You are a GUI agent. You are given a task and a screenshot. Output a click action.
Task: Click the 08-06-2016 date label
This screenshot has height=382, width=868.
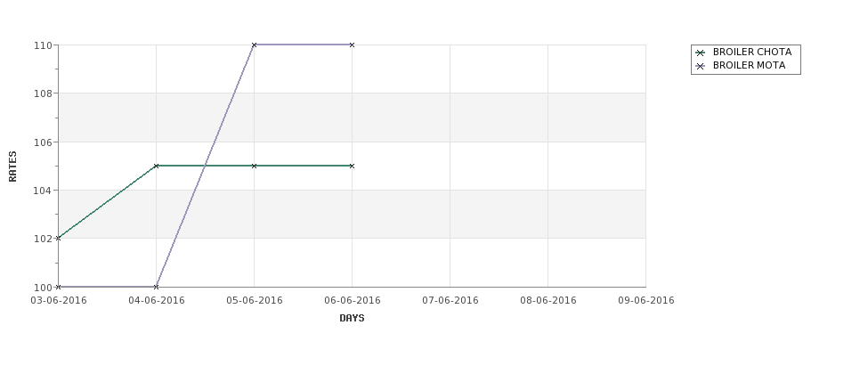pos(548,301)
